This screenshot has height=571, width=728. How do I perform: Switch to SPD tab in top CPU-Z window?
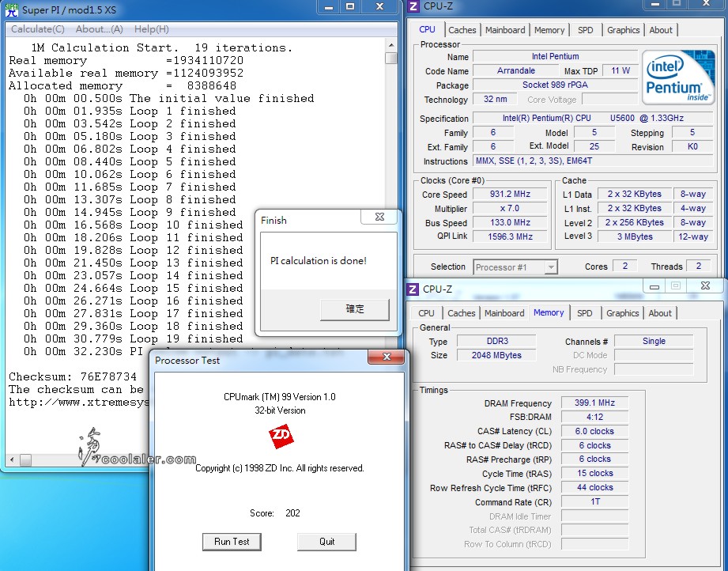(x=586, y=30)
